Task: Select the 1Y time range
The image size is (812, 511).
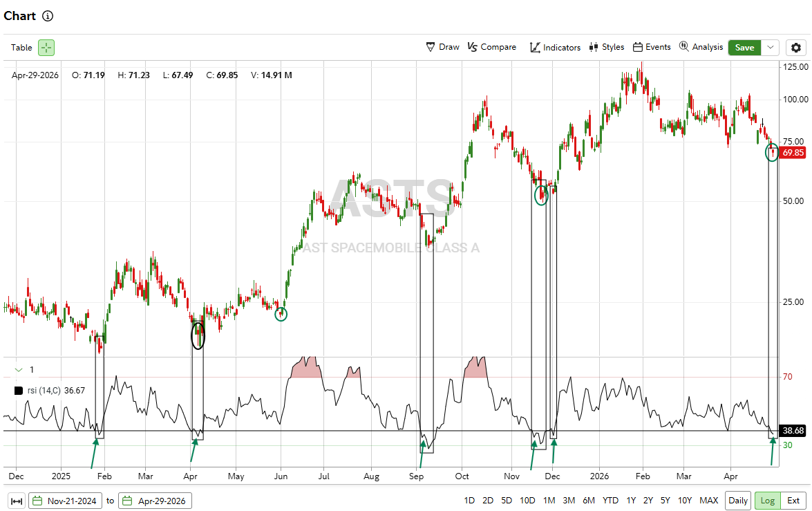Action: [x=631, y=501]
